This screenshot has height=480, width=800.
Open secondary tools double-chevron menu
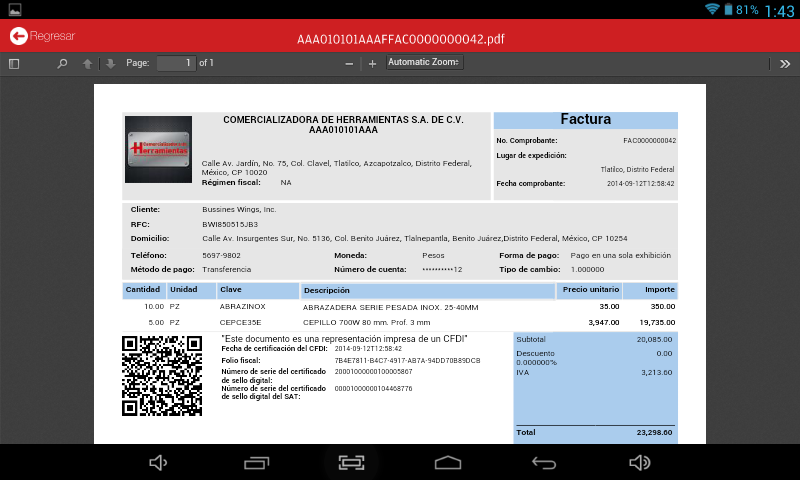pos(785,64)
